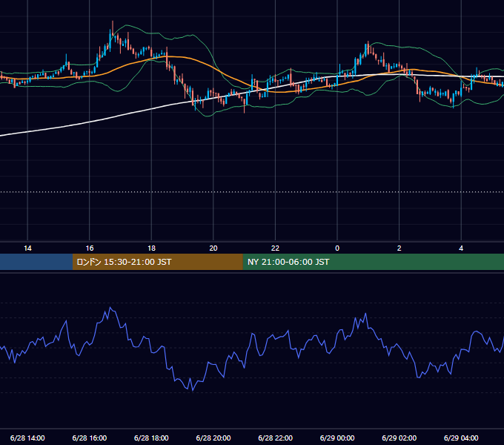504x445 pixels.
Task: Click the 6/28 16:00 date label
Action: click(x=90, y=438)
